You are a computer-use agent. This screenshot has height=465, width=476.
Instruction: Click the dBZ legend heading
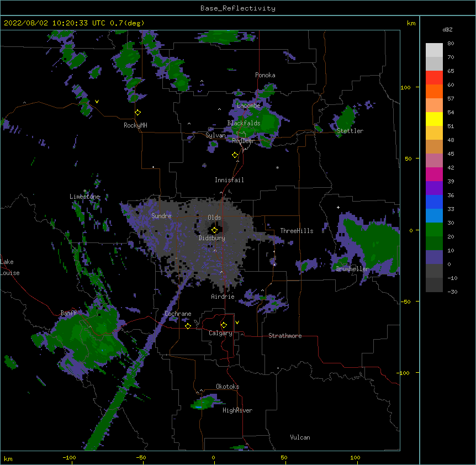(447, 29)
